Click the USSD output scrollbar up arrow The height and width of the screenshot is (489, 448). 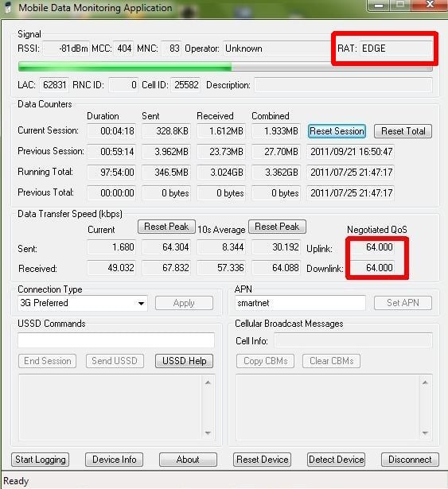[x=208, y=382]
